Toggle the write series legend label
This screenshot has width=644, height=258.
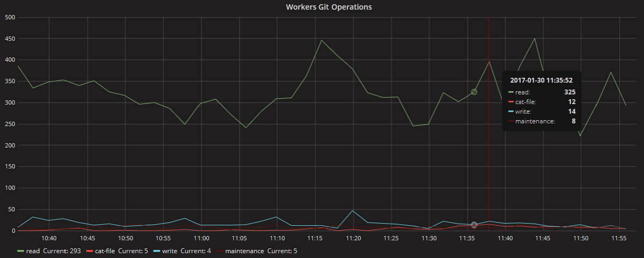click(169, 250)
